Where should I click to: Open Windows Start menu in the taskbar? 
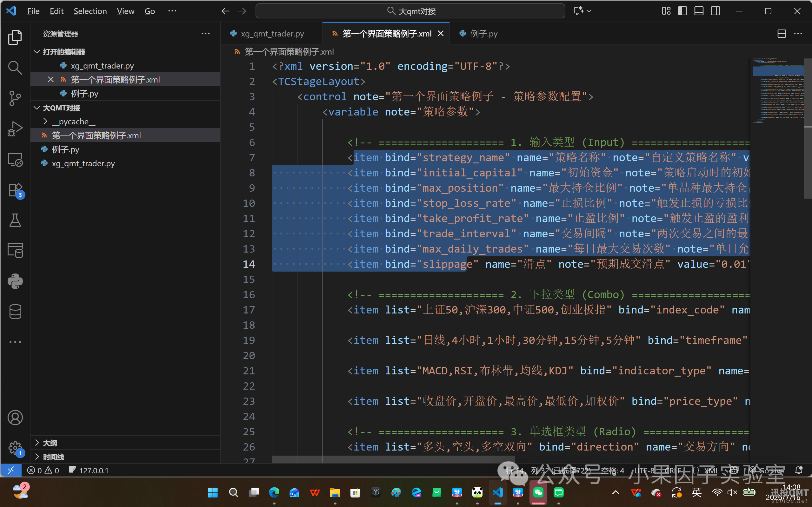coord(213,492)
